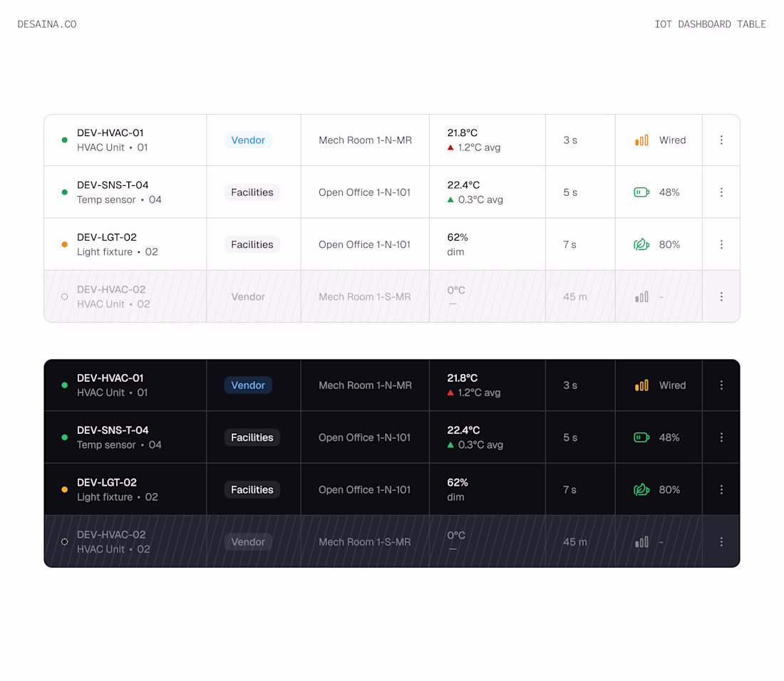Select DEV-HVAC-02 device name in light table

(111, 290)
